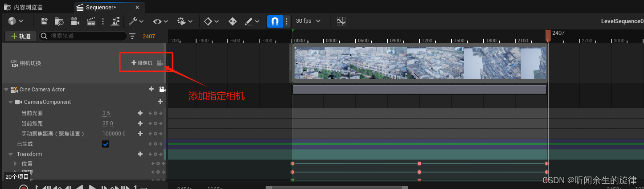The width and height of the screenshot is (644, 189).
Task: Click the director's cut landscape icon
Action: [115, 21]
